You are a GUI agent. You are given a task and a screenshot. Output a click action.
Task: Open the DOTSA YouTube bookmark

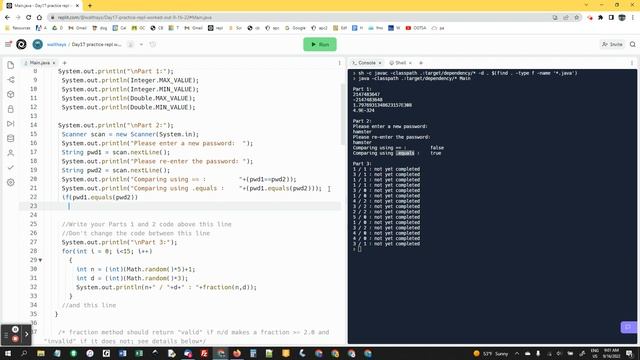click(416, 28)
